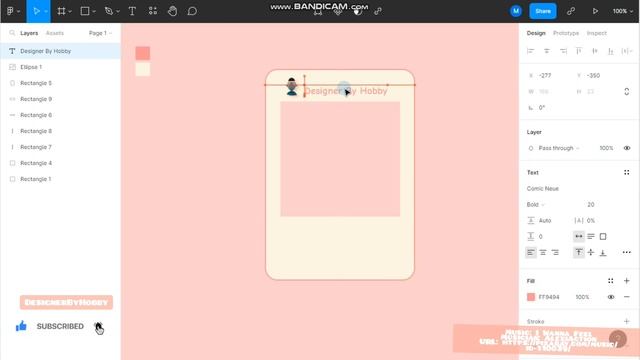Align selection to the top
Viewport: 640px width, 360px height.
pos(579,51)
